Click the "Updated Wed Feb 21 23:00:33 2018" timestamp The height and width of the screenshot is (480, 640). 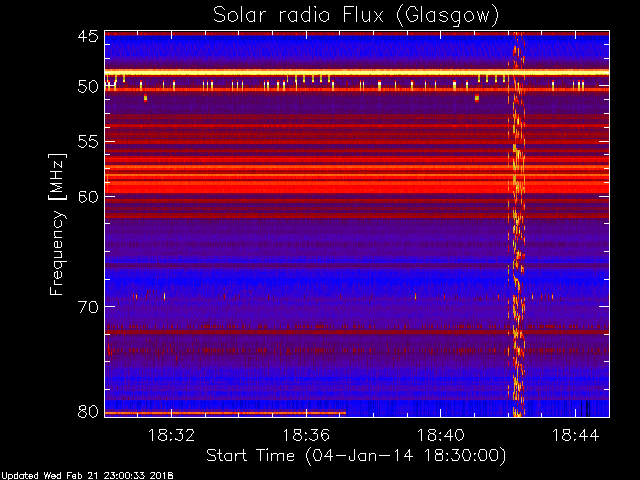(87, 476)
